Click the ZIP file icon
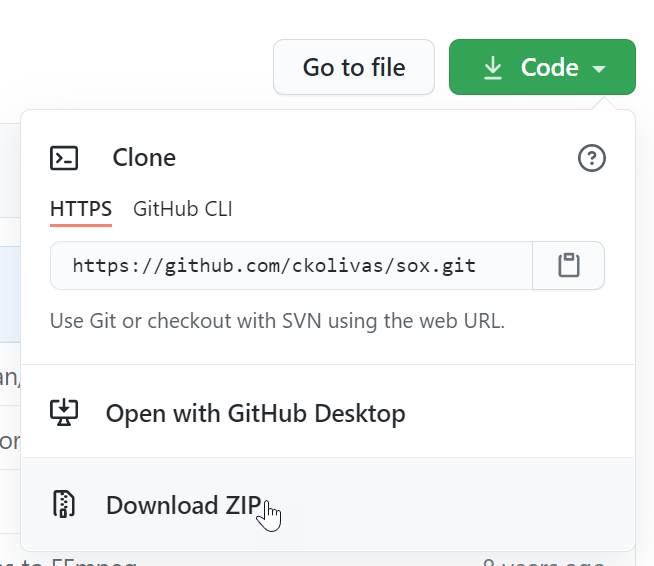 [64, 504]
